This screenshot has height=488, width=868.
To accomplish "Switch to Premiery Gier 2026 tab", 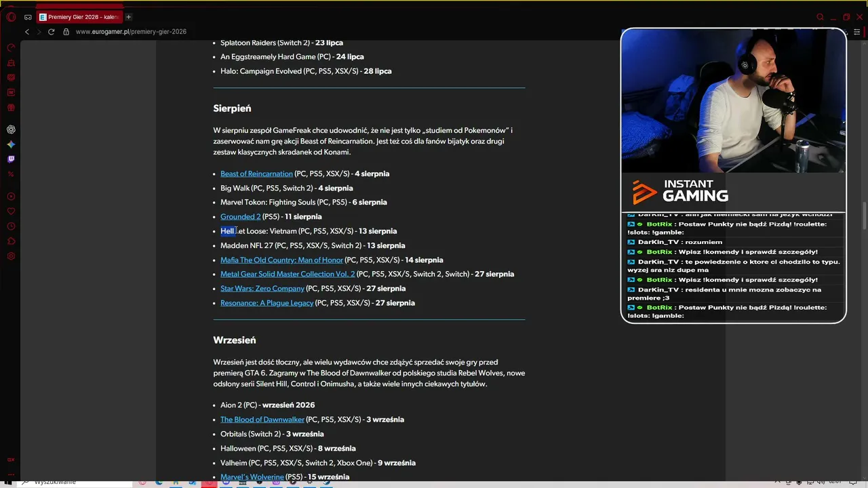I will click(79, 17).
